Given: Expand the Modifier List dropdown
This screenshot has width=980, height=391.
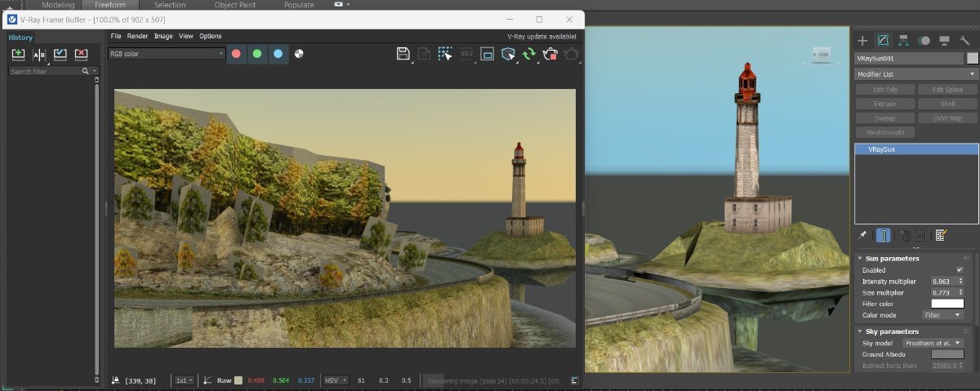Looking at the screenshot, I should point(915,74).
